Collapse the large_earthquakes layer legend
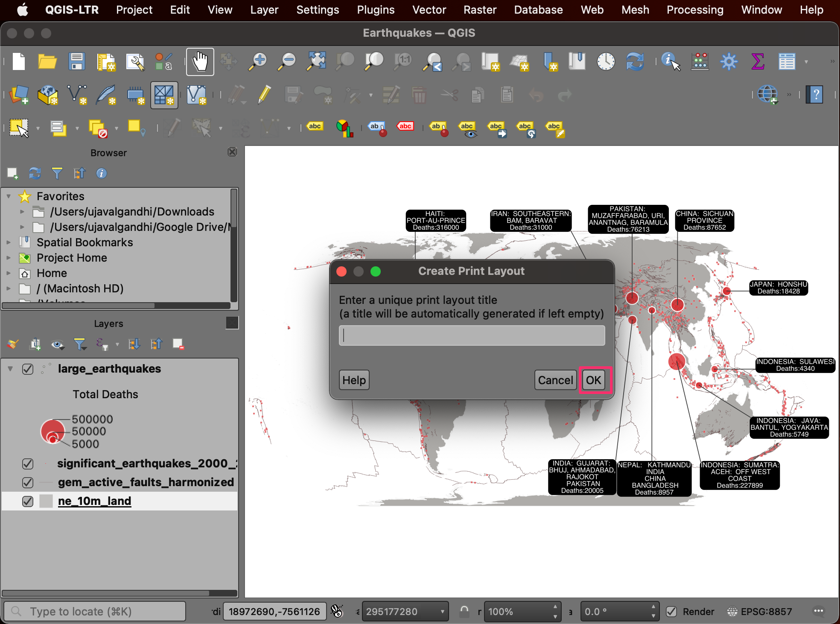 [10, 369]
